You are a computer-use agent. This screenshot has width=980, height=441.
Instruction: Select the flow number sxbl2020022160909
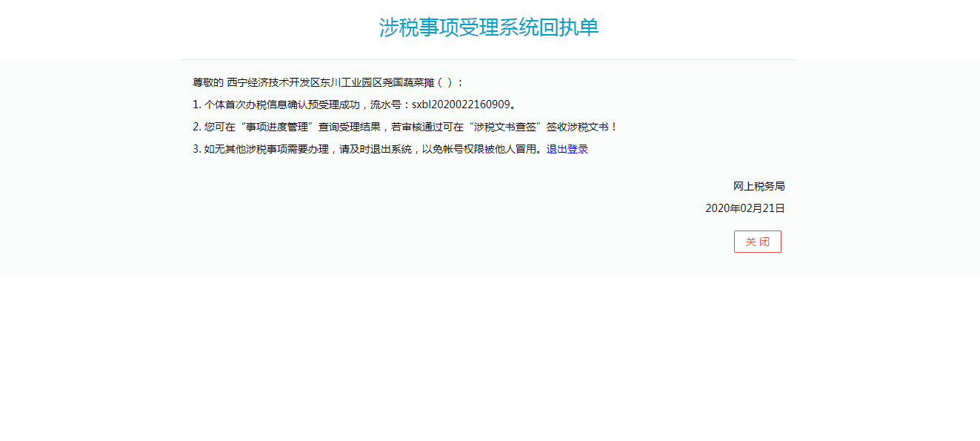pyautogui.click(x=460, y=104)
